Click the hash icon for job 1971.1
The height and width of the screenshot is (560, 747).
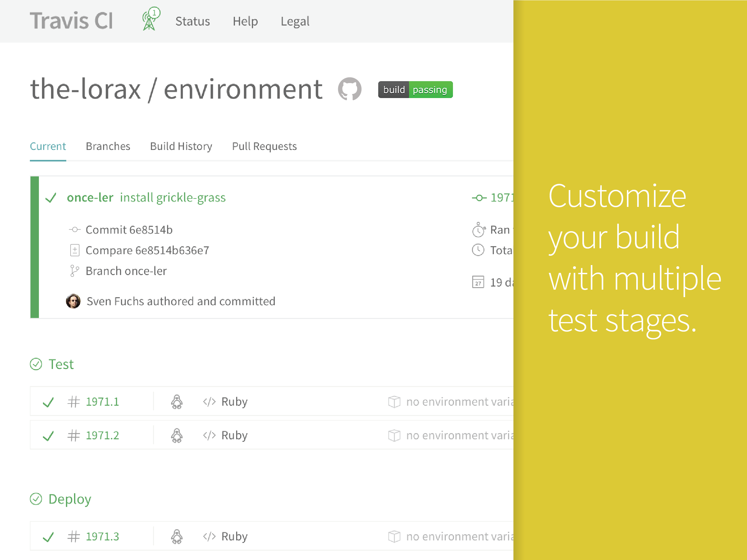(x=74, y=402)
